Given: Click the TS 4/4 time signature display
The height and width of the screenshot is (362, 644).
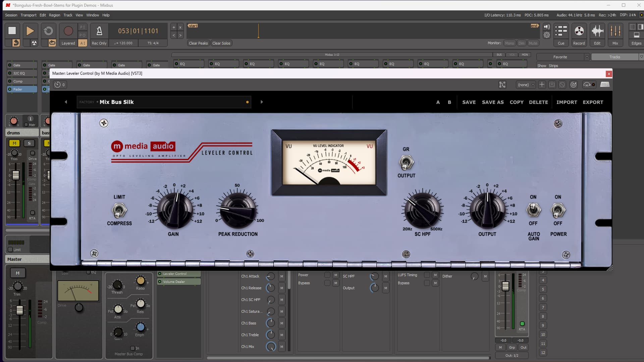Looking at the screenshot, I should (x=153, y=43).
